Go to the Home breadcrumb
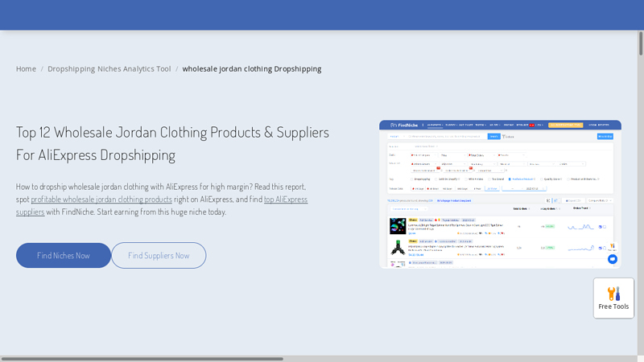This screenshot has height=362, width=644. pyautogui.click(x=26, y=69)
